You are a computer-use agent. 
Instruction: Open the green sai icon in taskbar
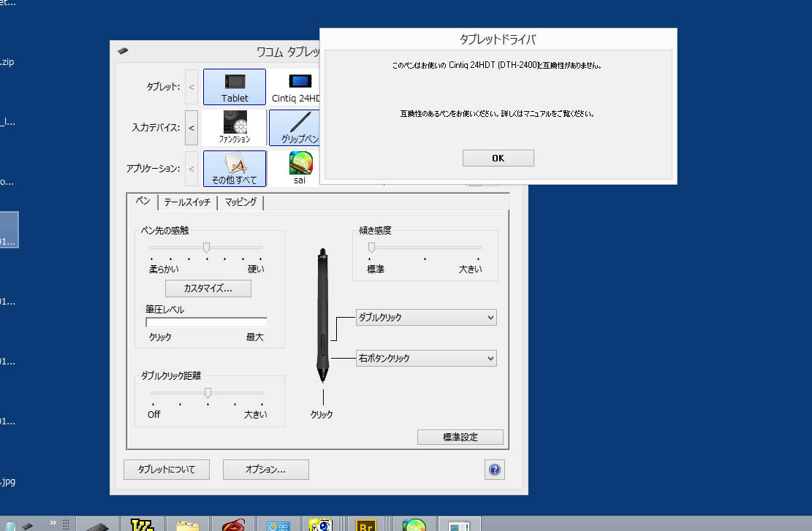(414, 524)
